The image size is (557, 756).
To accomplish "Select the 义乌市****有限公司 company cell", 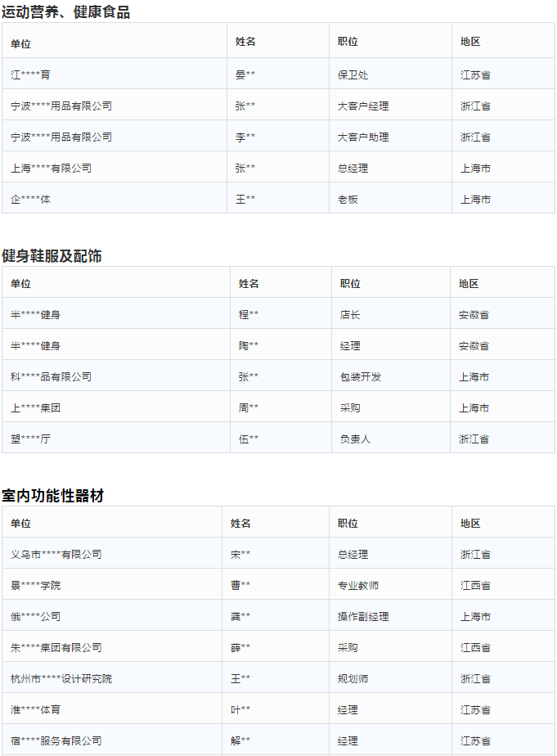I will pyautogui.click(x=56, y=554).
